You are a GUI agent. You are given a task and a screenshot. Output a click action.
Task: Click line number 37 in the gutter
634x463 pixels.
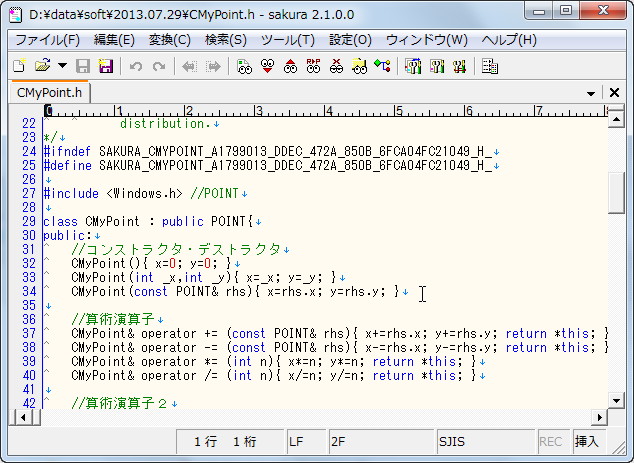[x=29, y=334]
